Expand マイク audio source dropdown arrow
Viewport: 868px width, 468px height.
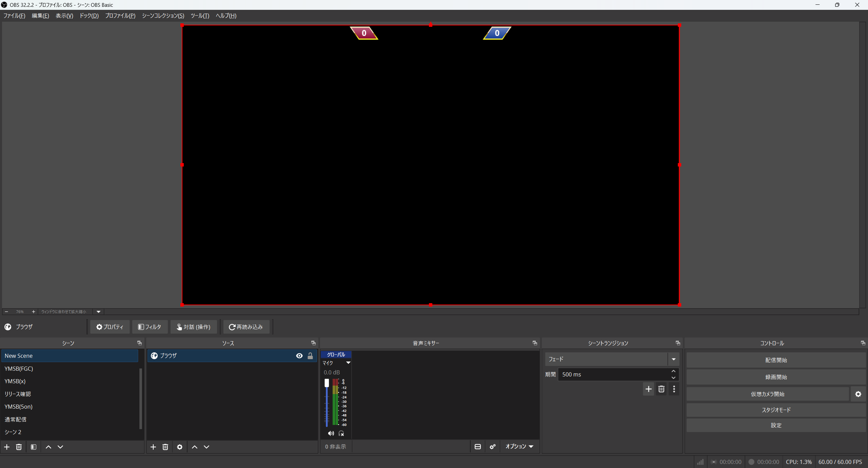point(348,363)
